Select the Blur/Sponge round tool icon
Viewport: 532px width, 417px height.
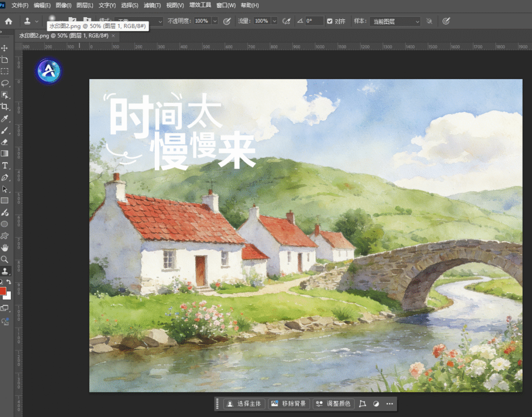point(4,224)
